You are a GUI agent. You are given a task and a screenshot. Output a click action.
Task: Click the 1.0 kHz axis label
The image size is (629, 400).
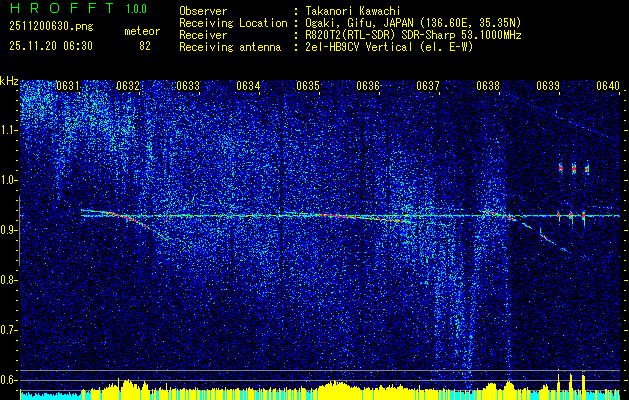point(8,181)
